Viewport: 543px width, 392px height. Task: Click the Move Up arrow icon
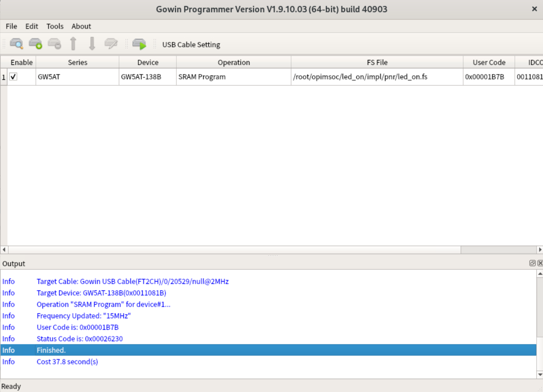coord(73,44)
